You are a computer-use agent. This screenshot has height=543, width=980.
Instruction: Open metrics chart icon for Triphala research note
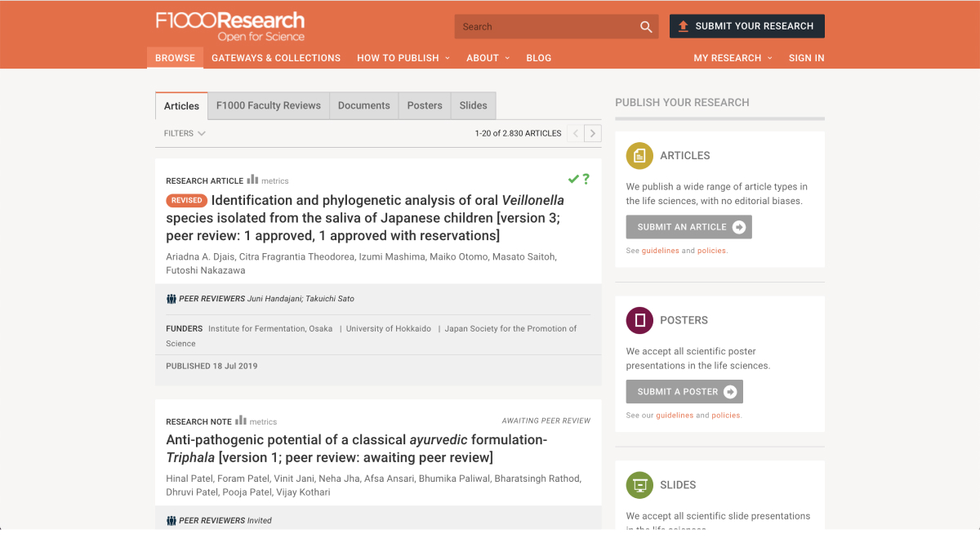[241, 421]
